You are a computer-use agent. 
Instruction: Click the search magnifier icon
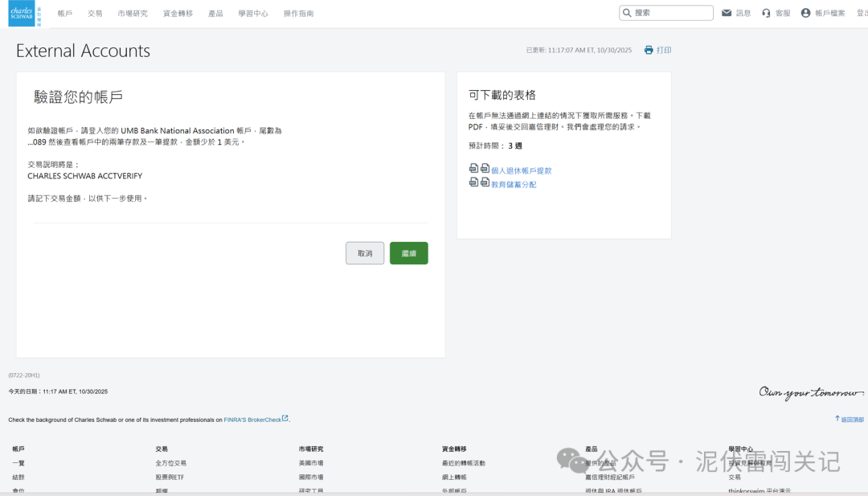pyautogui.click(x=626, y=12)
